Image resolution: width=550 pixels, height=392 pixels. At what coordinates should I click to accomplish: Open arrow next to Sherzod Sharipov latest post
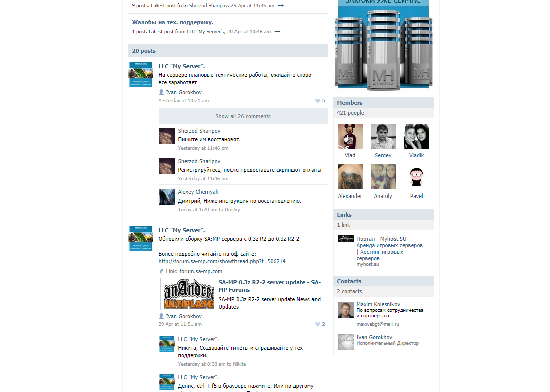pos(281,5)
